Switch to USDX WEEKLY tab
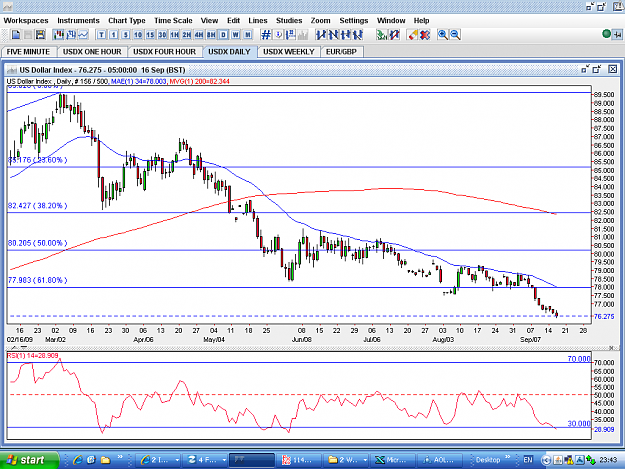Screen dimensions: 625x469 click(x=289, y=52)
